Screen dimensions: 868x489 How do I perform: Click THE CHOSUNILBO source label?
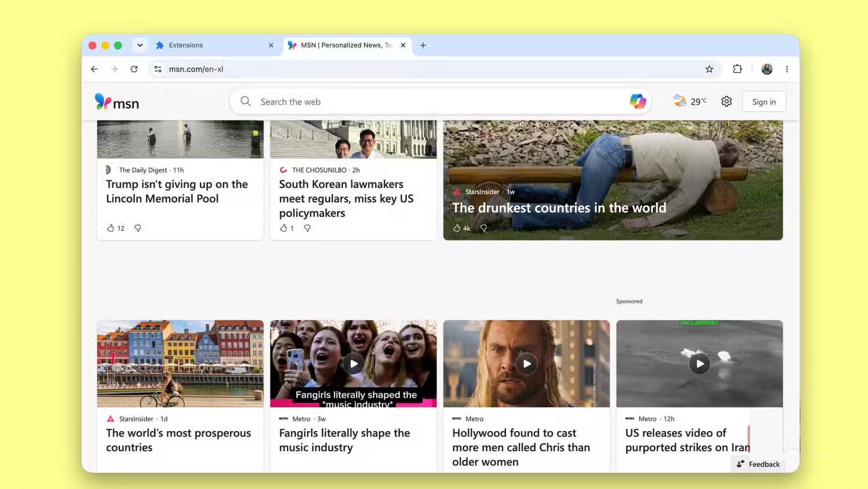click(319, 170)
